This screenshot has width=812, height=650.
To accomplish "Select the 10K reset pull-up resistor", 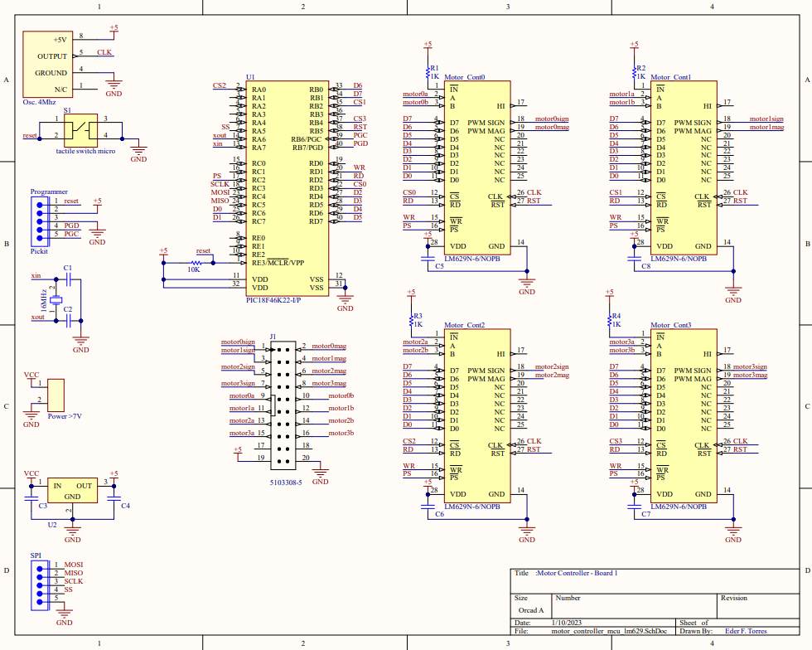I will (x=194, y=262).
